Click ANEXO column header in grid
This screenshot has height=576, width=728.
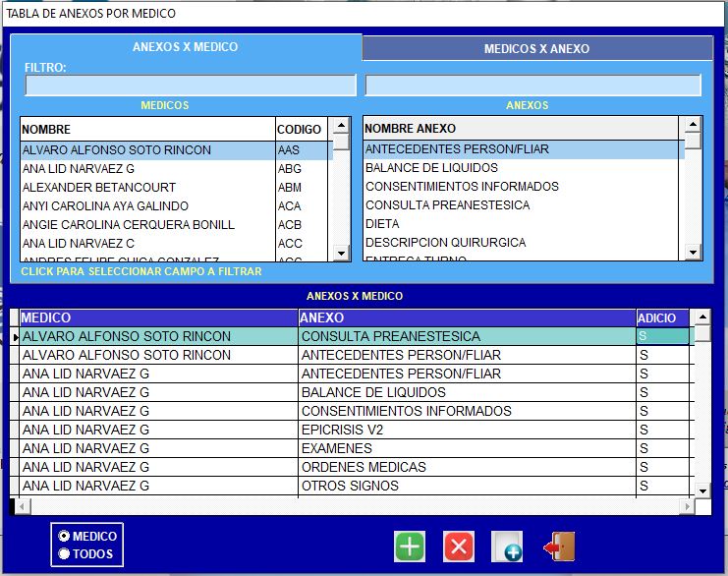pyautogui.click(x=467, y=317)
